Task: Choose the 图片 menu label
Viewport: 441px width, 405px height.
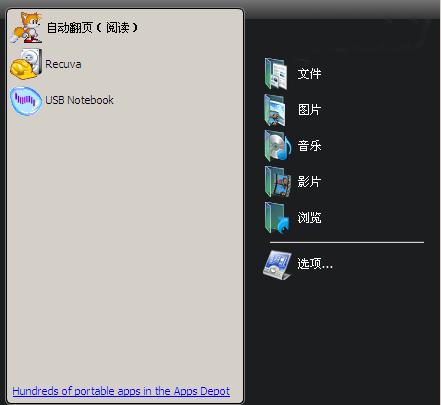Action: click(x=309, y=110)
